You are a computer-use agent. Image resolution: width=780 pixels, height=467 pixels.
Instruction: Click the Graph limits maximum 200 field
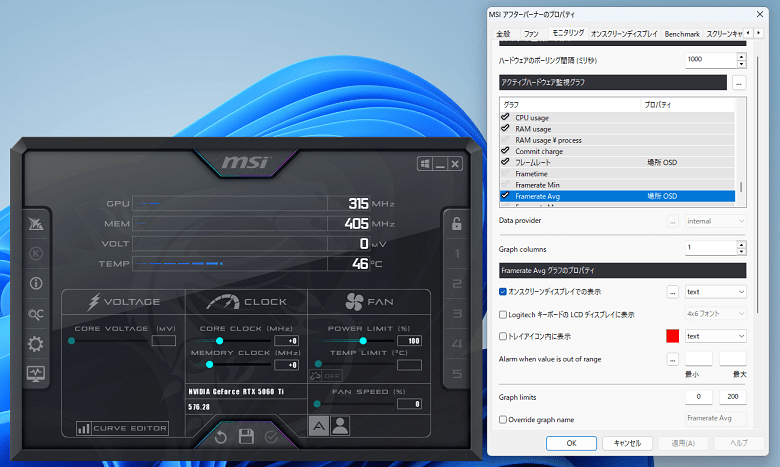pos(733,396)
